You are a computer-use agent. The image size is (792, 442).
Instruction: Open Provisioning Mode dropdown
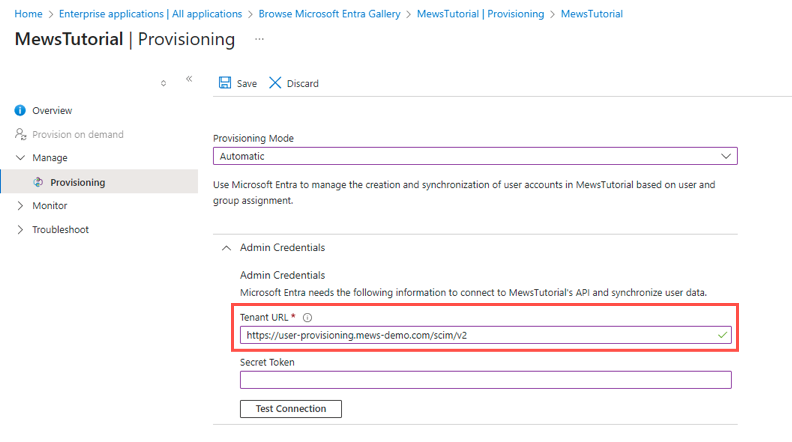[475, 156]
